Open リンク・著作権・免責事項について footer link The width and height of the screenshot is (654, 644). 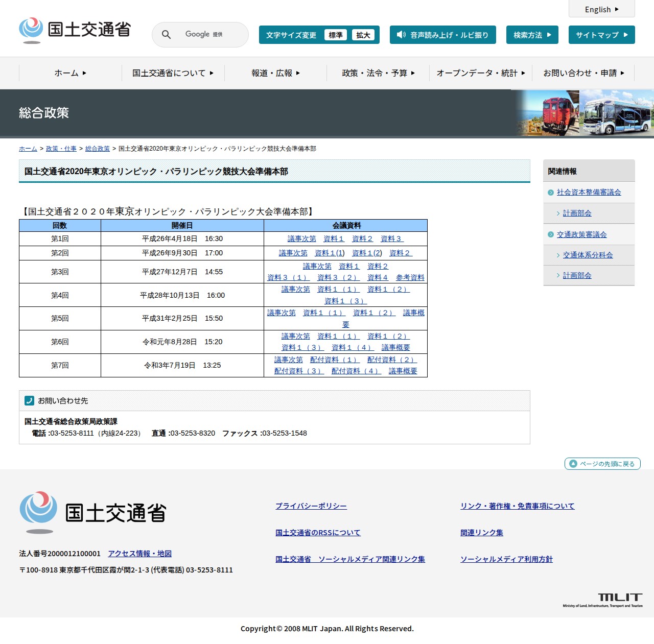point(518,506)
